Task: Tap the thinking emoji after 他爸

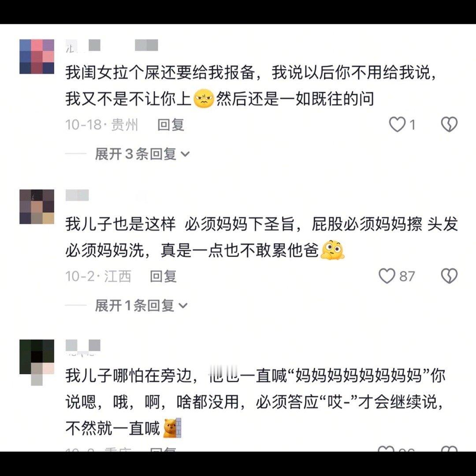Action: pyautogui.click(x=332, y=250)
